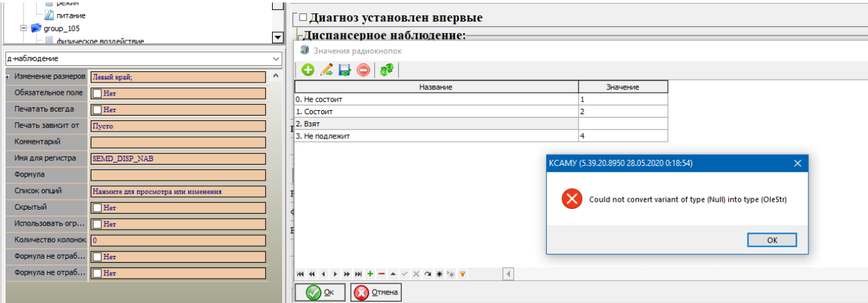The width and height of the screenshot is (868, 303).
Task: Click 'Значение' column header
Action: tap(623, 87)
